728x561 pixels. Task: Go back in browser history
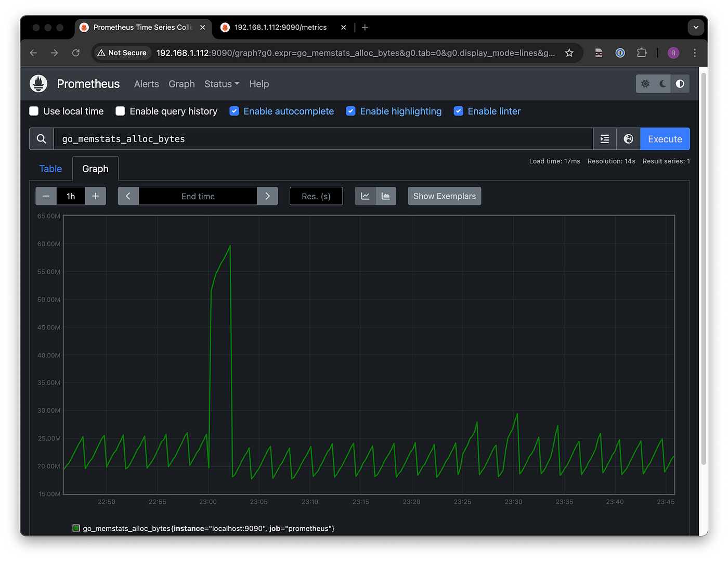pyautogui.click(x=33, y=53)
